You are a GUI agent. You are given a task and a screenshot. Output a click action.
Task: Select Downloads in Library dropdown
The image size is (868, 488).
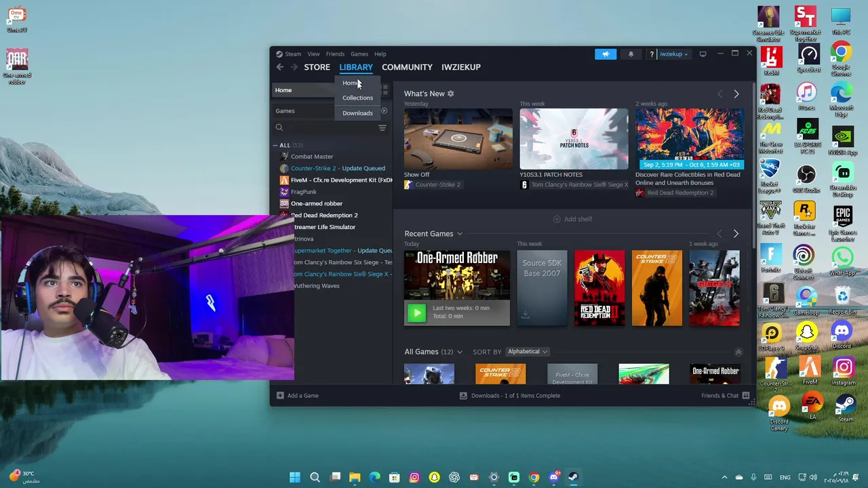tap(357, 113)
